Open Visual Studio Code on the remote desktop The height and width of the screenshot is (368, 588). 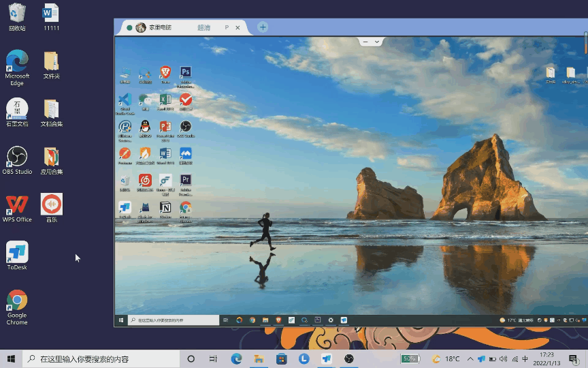[x=125, y=99]
